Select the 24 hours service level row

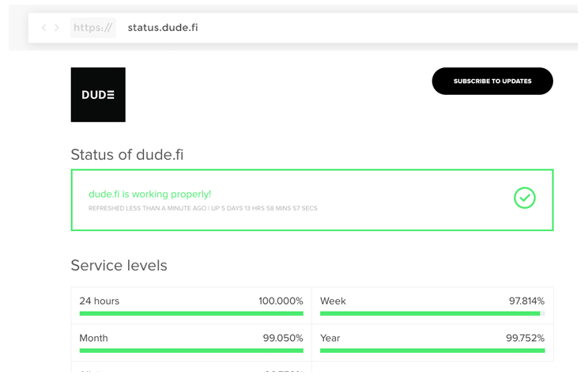pyautogui.click(x=191, y=306)
